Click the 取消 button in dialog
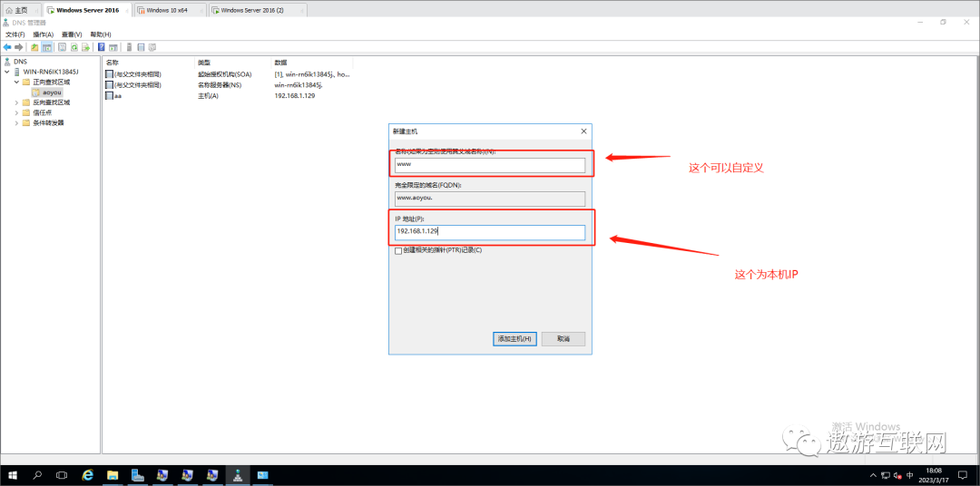The width and height of the screenshot is (980, 486). pos(563,338)
